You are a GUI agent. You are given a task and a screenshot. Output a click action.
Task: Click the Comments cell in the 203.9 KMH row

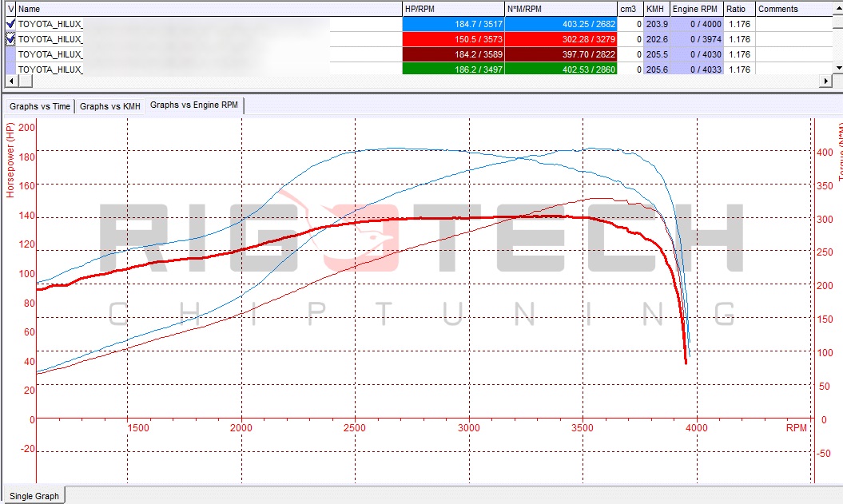pyautogui.click(x=794, y=24)
